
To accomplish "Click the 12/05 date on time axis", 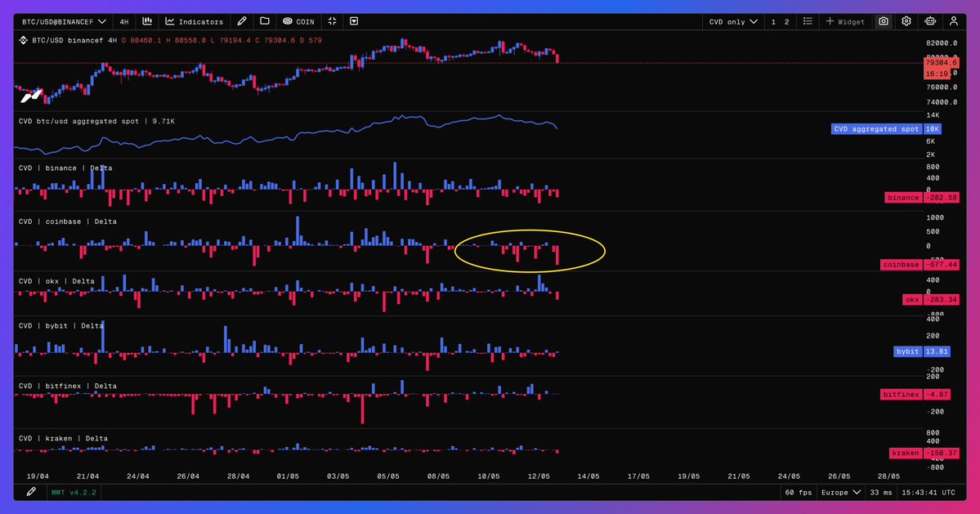I will pyautogui.click(x=538, y=476).
